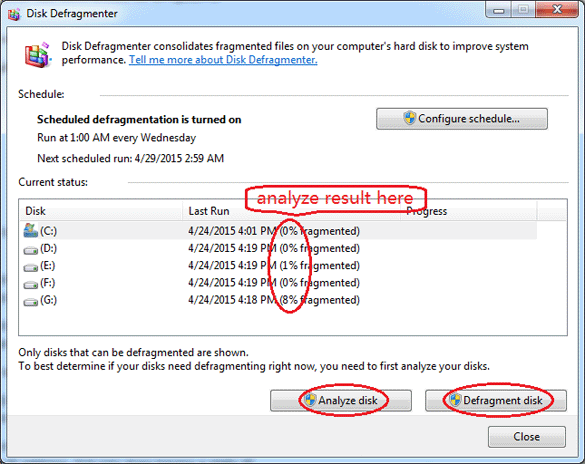Select the D: drive icon
Image resolution: width=585 pixels, height=464 pixels.
[x=31, y=250]
